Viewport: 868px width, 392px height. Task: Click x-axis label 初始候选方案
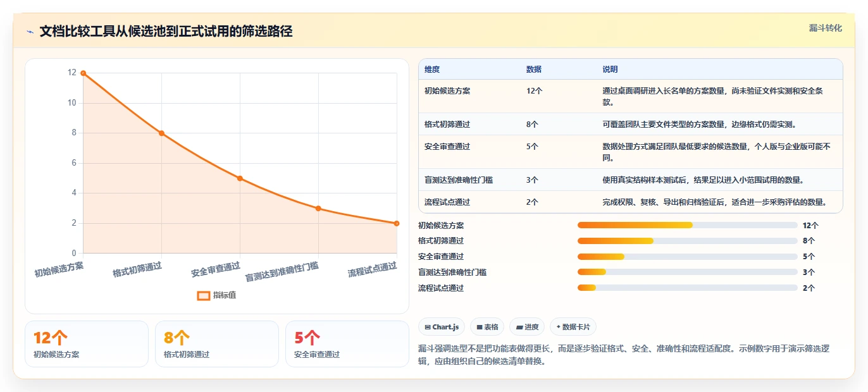coord(59,270)
